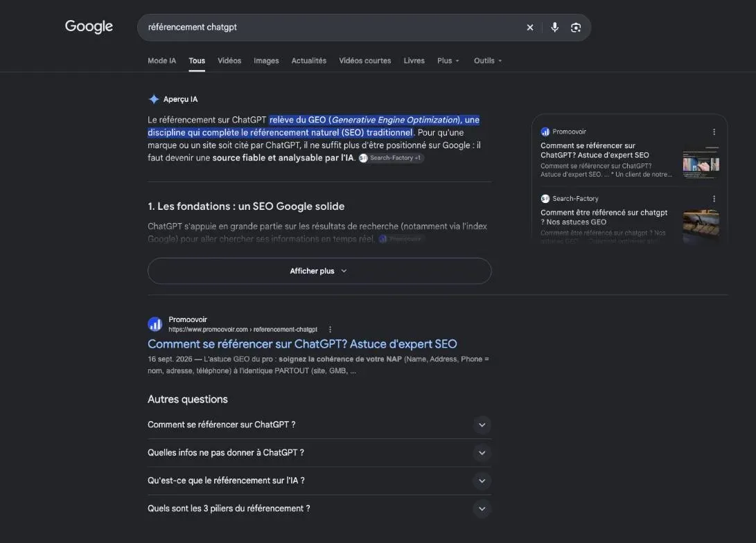756x543 pixels.
Task: Open the Livres tab
Action: [414, 61]
